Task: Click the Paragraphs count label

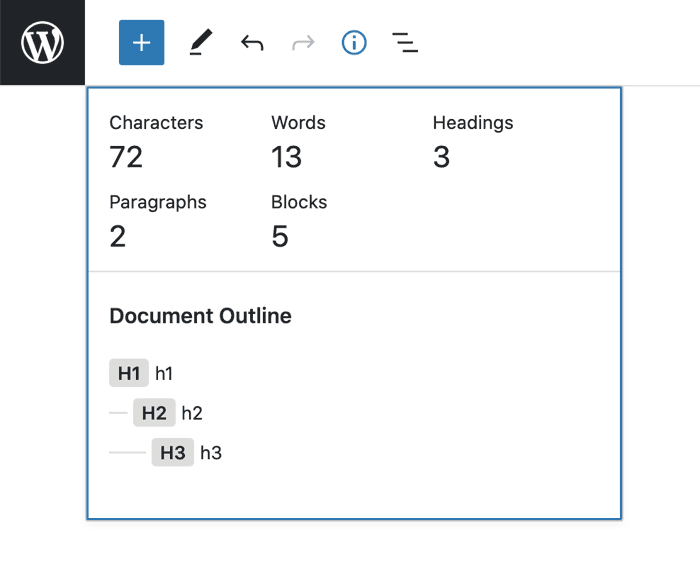Action: [158, 202]
